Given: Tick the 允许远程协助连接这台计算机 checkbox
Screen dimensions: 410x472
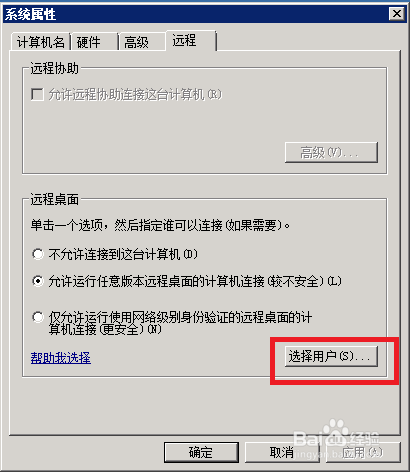Looking at the screenshot, I should [x=37, y=94].
